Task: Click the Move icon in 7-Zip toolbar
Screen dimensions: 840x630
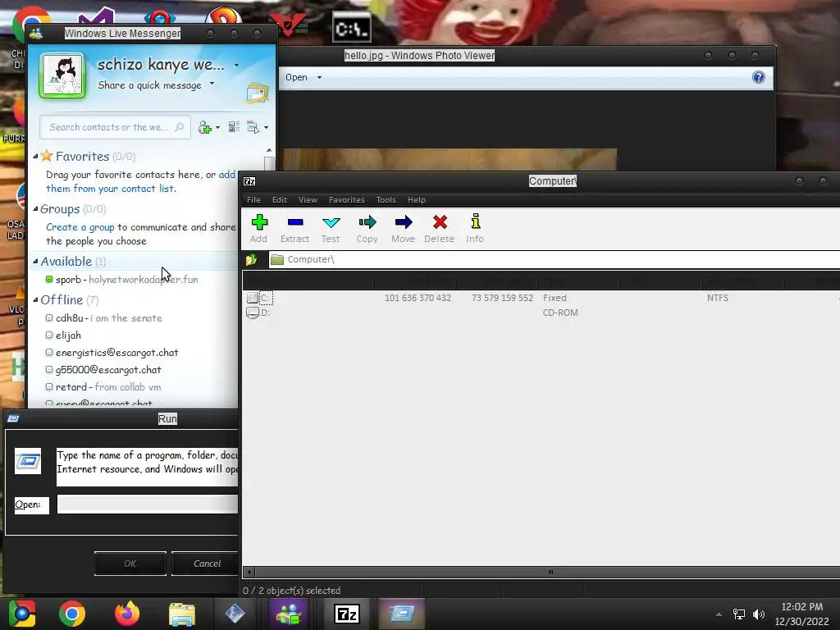Action: (404, 228)
